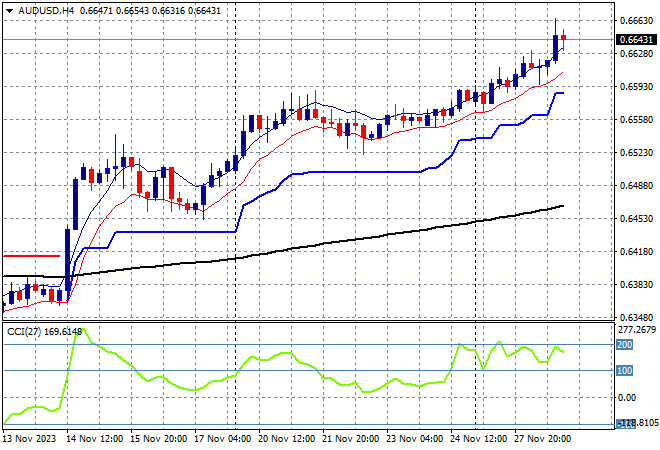Select the AUDUSD,H4 symbol title
The height and width of the screenshot is (450, 660).
46,11
